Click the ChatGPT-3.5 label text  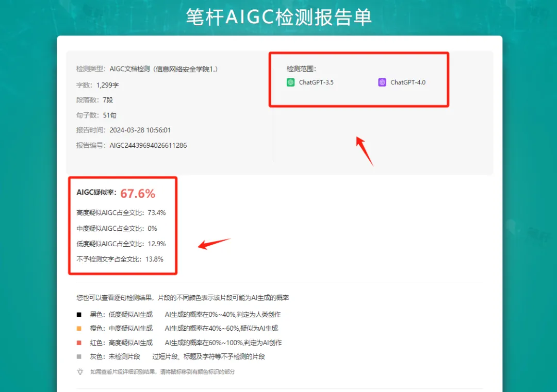tap(316, 82)
